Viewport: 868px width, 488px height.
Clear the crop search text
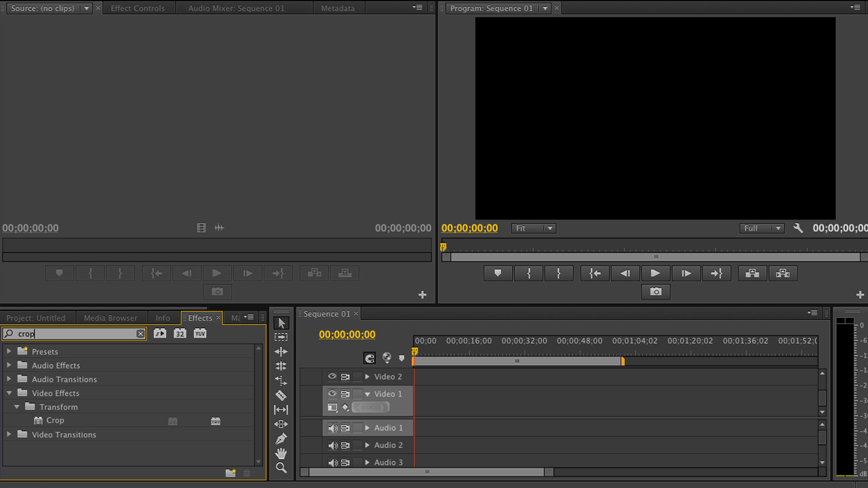140,333
